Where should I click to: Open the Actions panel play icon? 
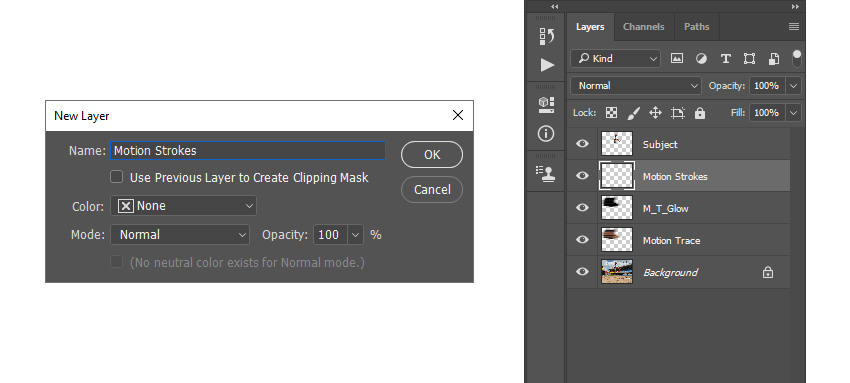pyautogui.click(x=547, y=65)
